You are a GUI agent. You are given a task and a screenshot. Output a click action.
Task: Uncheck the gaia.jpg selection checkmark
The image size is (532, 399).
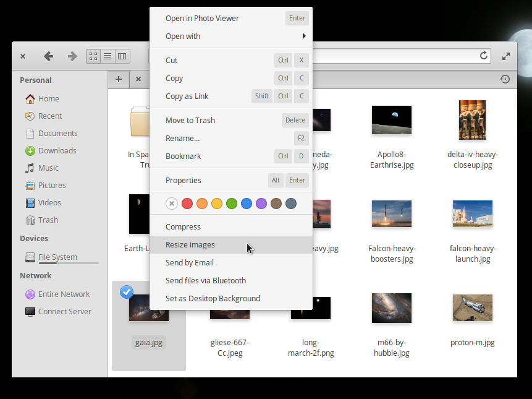127,292
